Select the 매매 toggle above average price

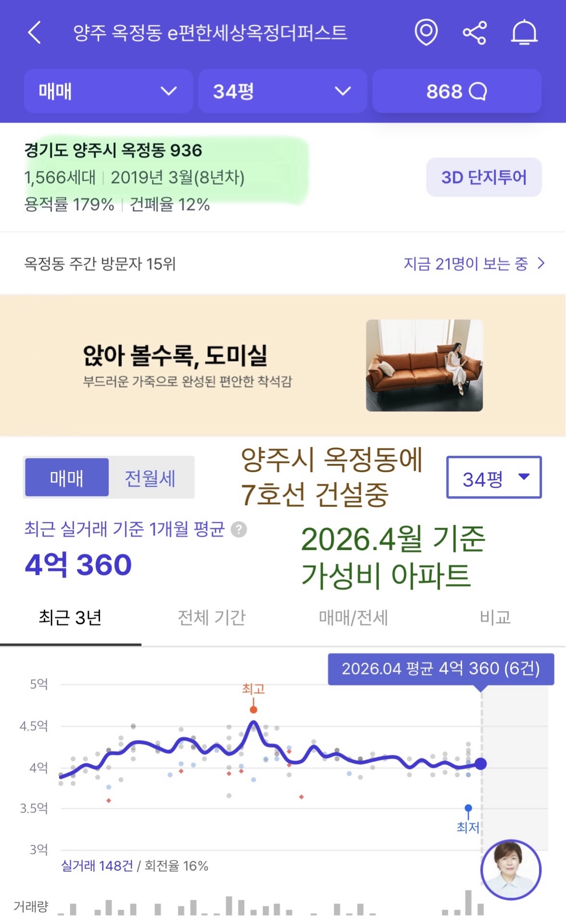coord(67,477)
